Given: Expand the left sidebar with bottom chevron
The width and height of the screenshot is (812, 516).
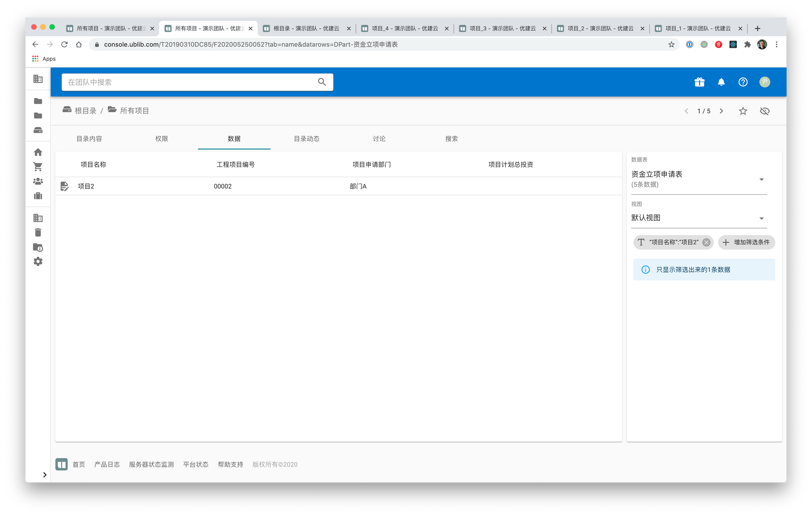Looking at the screenshot, I should 45,475.
